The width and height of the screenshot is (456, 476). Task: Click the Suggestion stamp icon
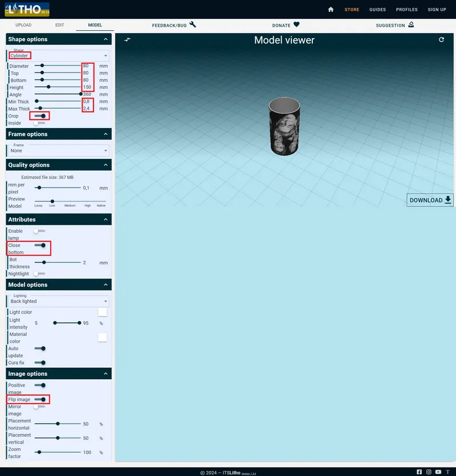tap(411, 24)
